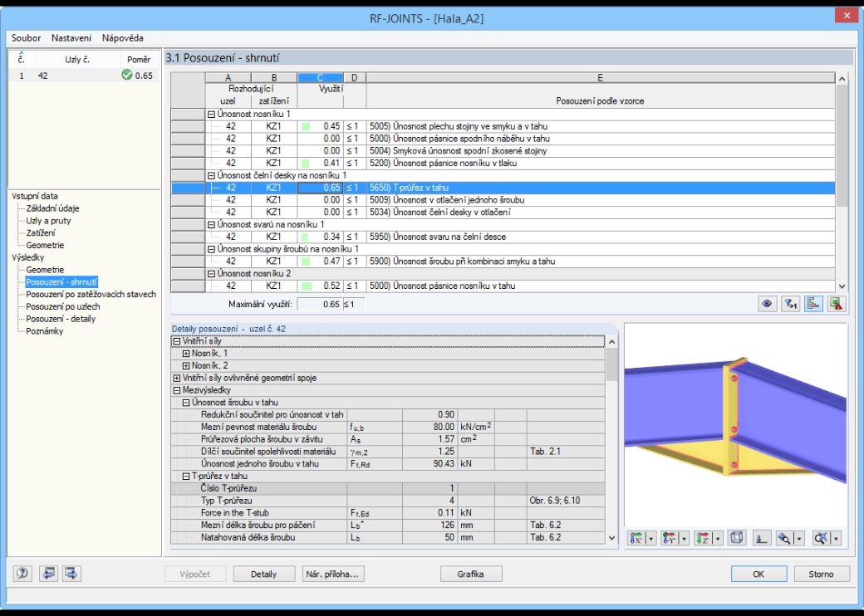Toggle the colored result bars icon
864x616 pixels.
814,304
